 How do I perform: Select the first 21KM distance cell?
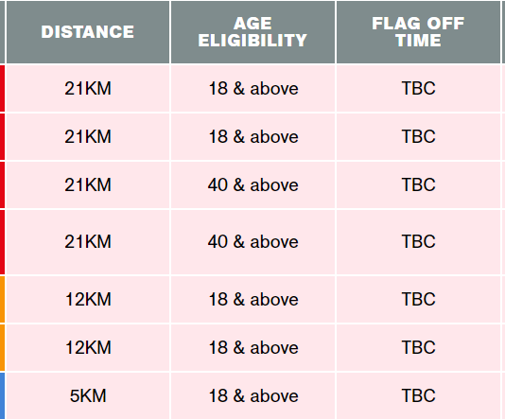pyautogui.click(x=88, y=88)
